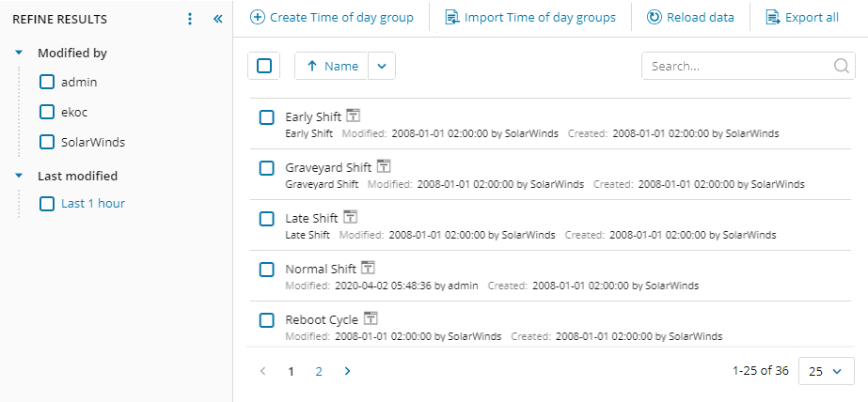Click the Import Time of day groups icon
This screenshot has height=402, width=868.
[452, 17]
